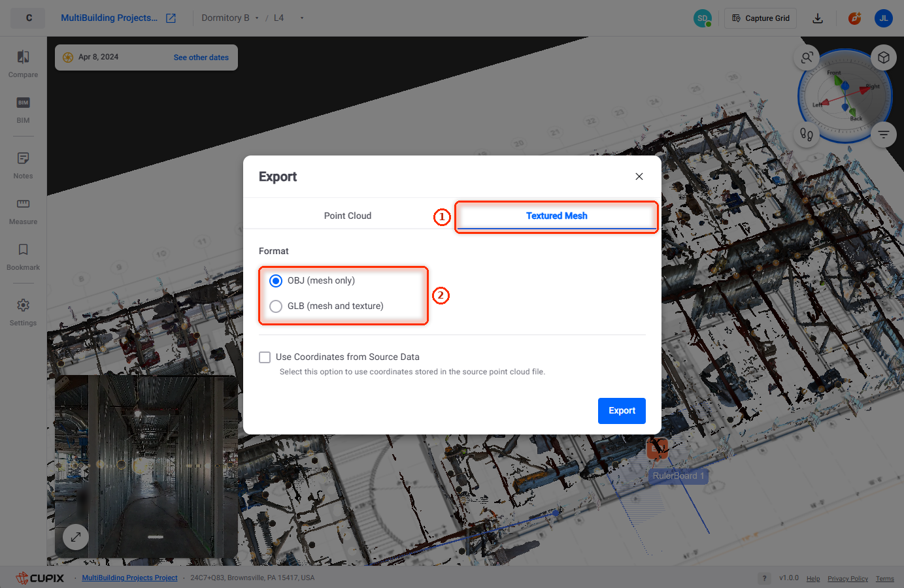The width and height of the screenshot is (904, 588).
Task: Click the Capture Grid button
Action: tap(761, 18)
